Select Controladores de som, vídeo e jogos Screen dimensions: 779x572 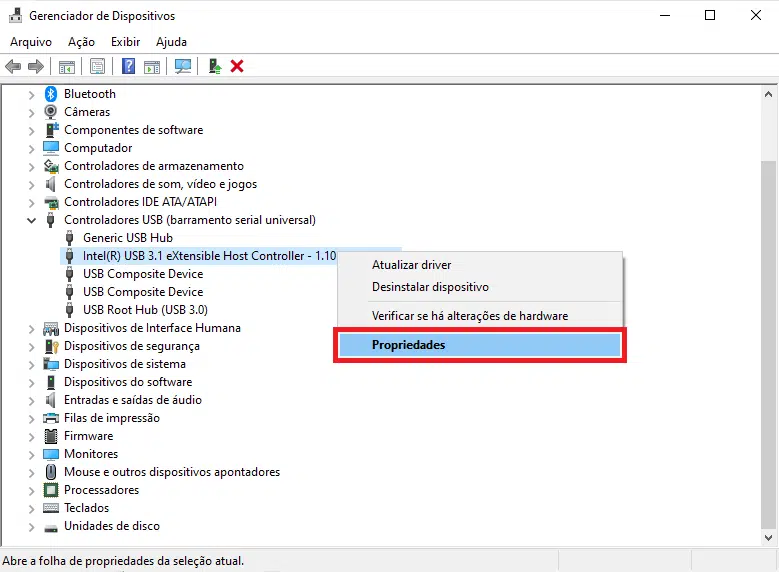point(160,184)
